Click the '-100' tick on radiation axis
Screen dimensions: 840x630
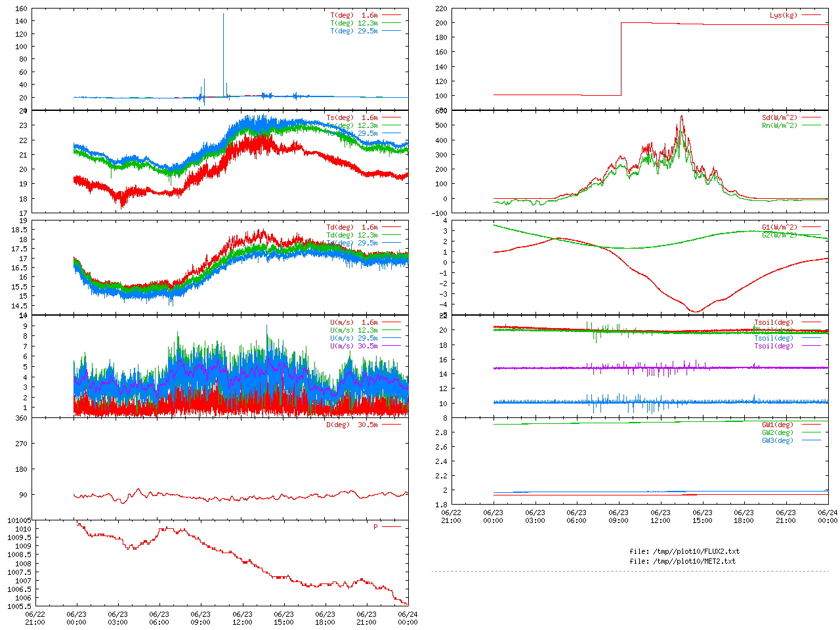[440, 213]
